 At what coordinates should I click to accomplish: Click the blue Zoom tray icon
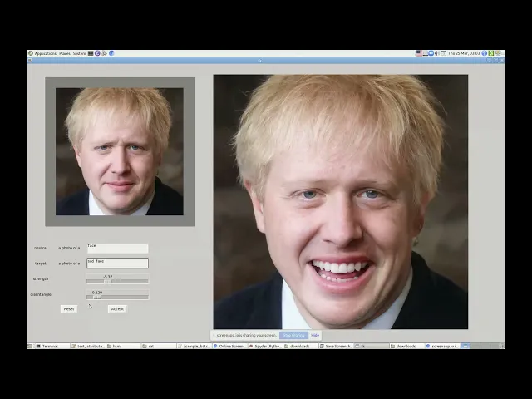[x=431, y=53]
